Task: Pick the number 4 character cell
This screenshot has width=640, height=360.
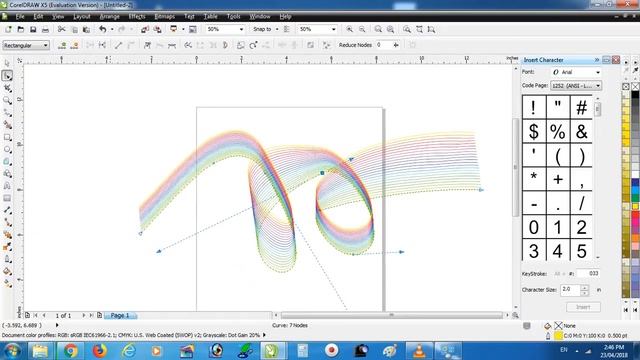Action: click(558, 250)
